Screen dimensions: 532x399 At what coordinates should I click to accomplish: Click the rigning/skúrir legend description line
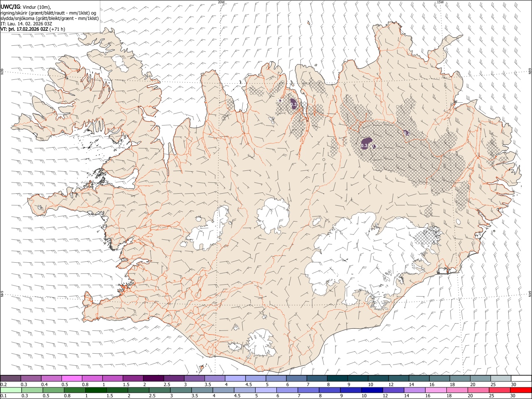pyautogui.click(x=48, y=13)
